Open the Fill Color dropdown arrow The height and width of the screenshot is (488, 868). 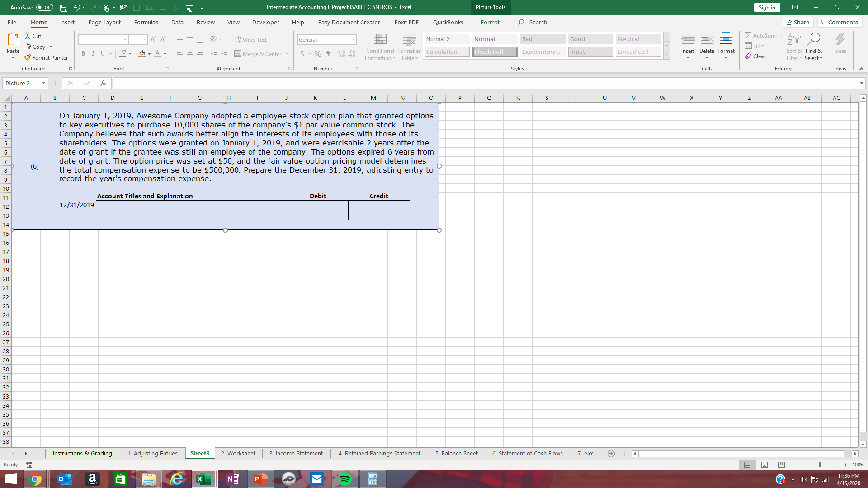149,54
